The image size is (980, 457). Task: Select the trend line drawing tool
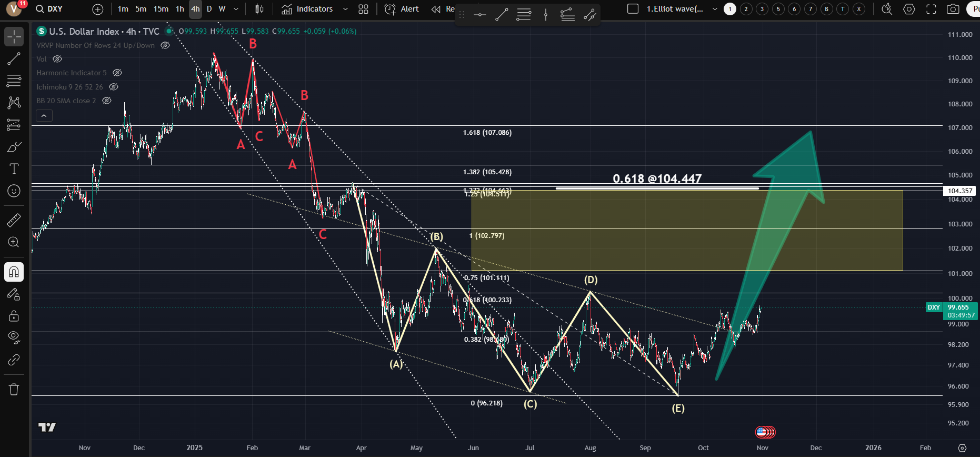click(x=14, y=58)
